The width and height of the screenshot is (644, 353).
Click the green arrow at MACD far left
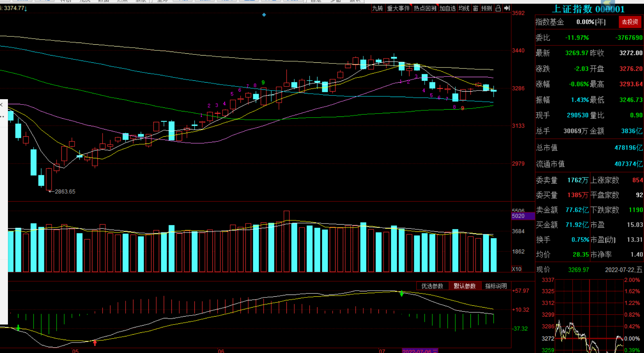18,328
